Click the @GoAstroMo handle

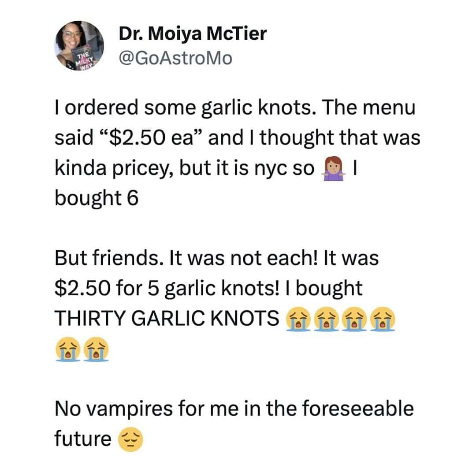175,57
